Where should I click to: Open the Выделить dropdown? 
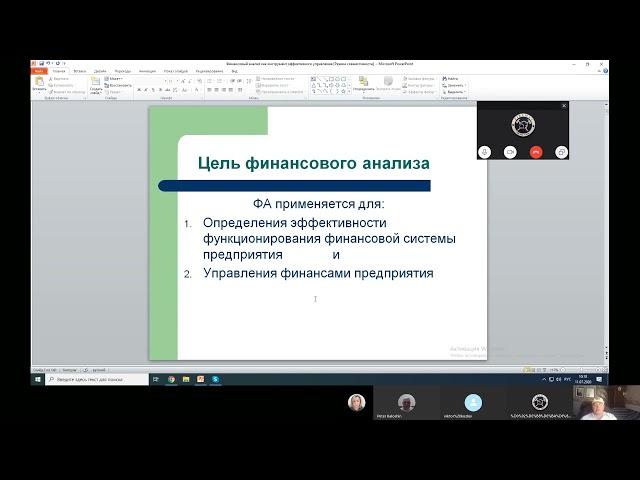click(x=455, y=91)
